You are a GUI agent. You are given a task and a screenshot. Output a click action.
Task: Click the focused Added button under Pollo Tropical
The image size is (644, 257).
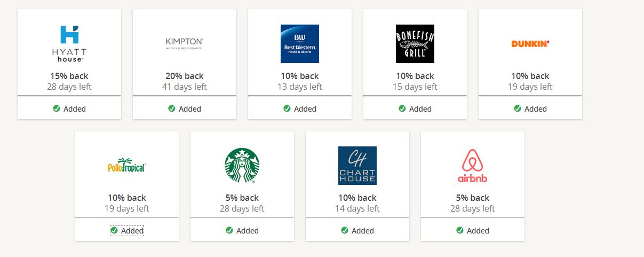click(x=127, y=230)
